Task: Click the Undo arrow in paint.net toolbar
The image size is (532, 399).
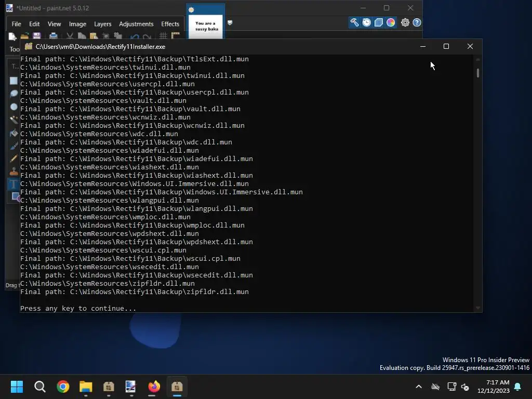Action: pyautogui.click(x=135, y=36)
